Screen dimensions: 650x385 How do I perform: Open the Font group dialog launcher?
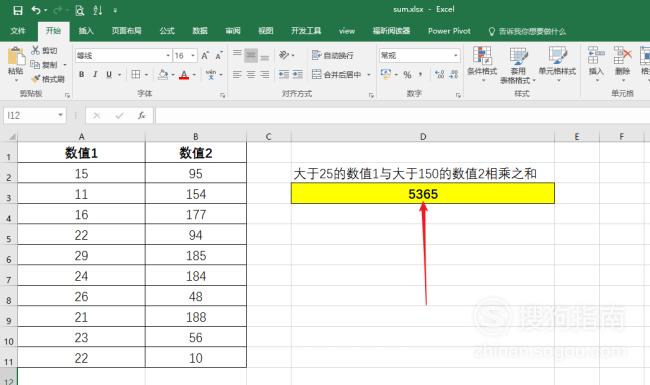tap(223, 95)
